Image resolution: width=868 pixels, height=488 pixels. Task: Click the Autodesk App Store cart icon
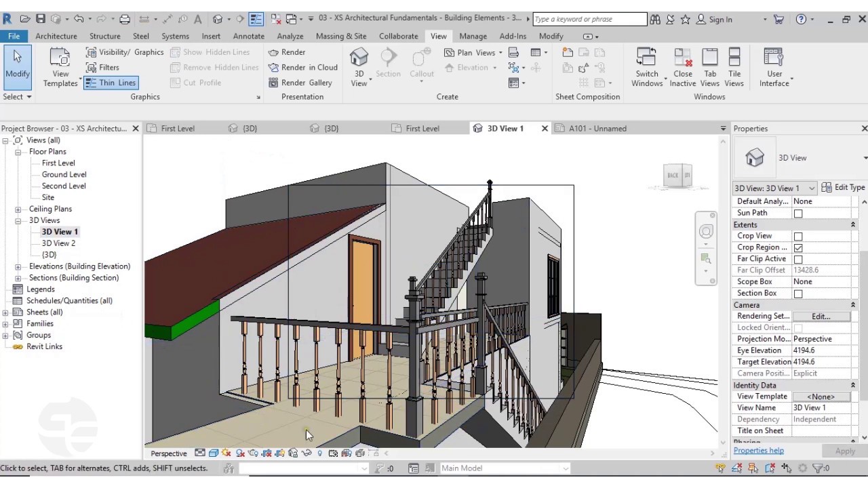click(x=778, y=20)
